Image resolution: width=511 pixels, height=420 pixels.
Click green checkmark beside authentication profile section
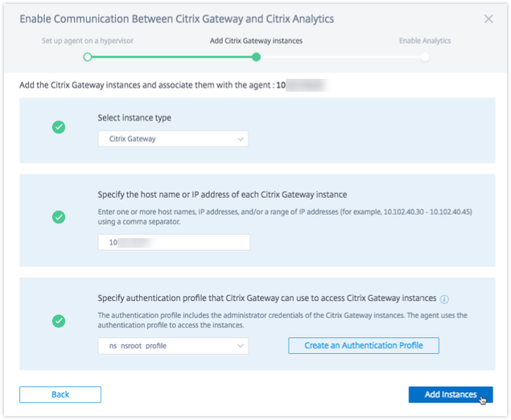[59, 321]
